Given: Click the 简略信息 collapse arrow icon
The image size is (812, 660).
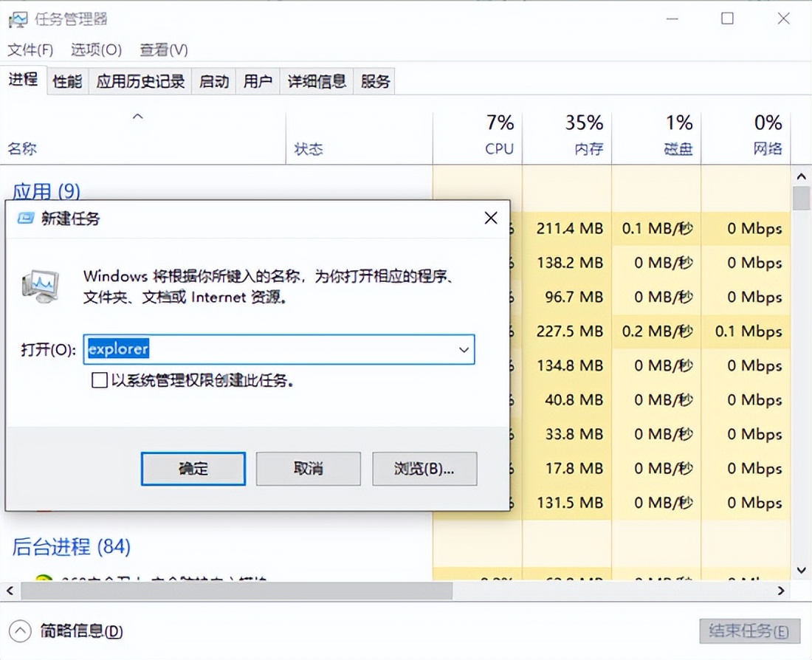Looking at the screenshot, I should coord(20,631).
